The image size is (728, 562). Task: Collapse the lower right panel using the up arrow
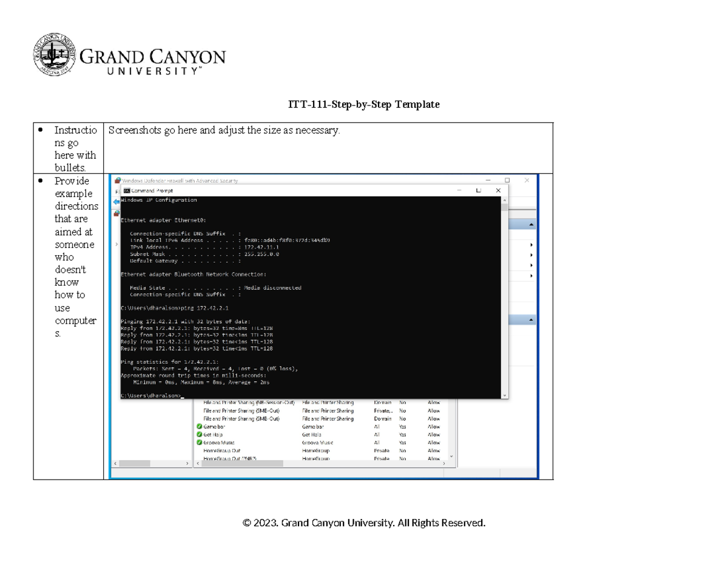[x=531, y=319]
